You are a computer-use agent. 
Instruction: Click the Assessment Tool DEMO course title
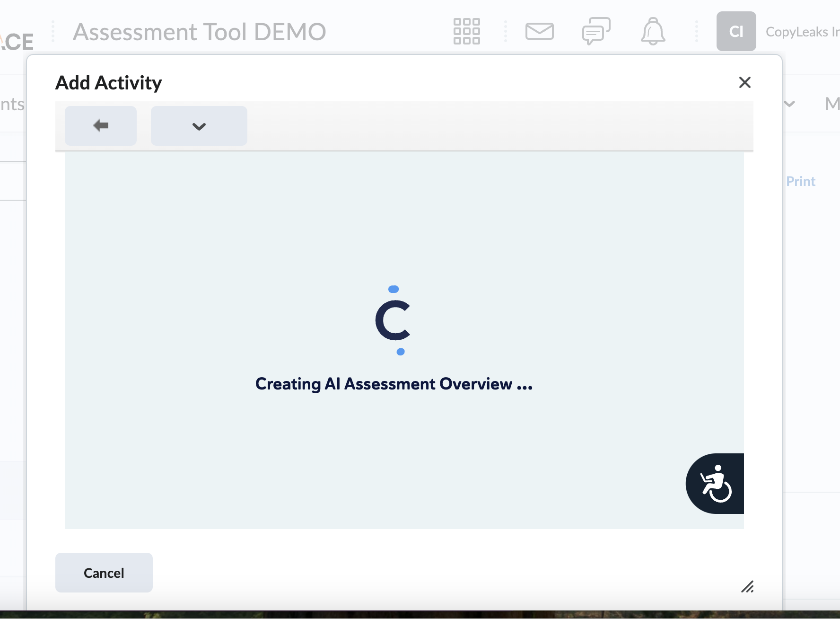200,32
